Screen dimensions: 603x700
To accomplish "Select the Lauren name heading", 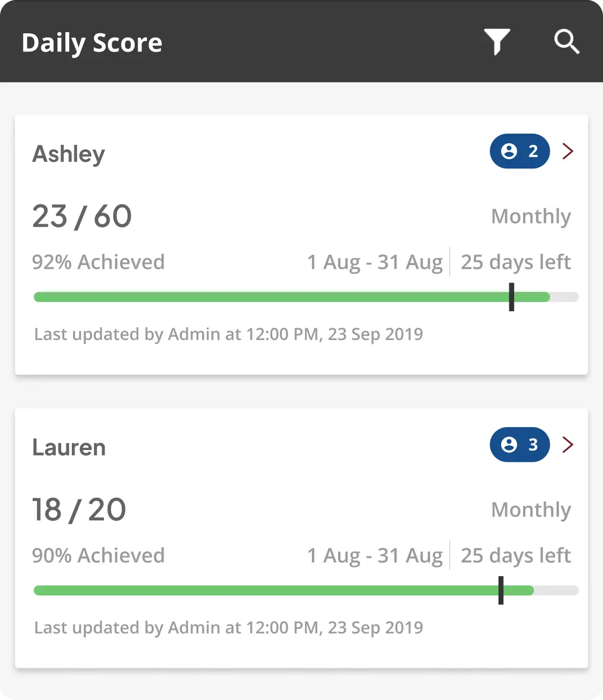I will point(69,447).
